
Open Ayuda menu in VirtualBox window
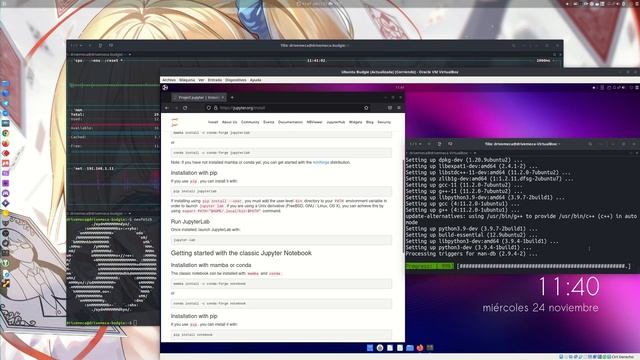coord(256,80)
